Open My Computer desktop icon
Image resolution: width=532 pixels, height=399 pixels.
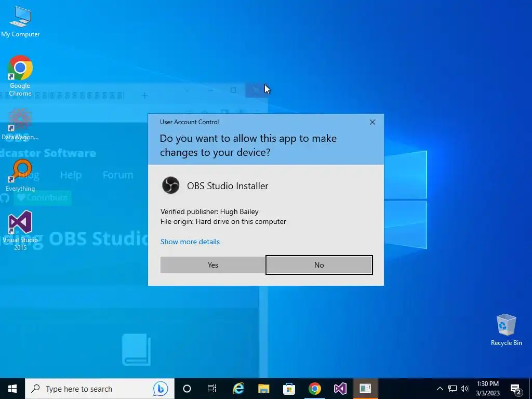pyautogui.click(x=20, y=21)
